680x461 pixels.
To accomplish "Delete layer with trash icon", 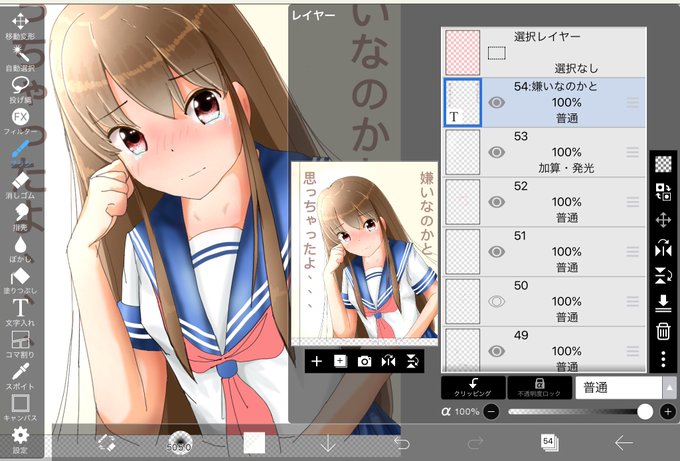I will click(x=663, y=331).
